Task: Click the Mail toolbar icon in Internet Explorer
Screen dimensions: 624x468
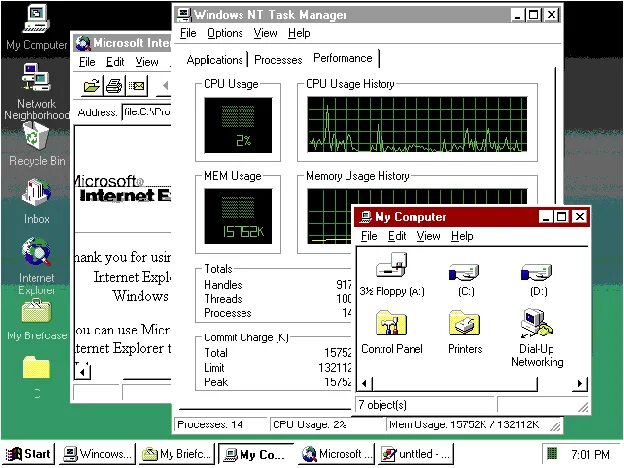Action: (136, 86)
